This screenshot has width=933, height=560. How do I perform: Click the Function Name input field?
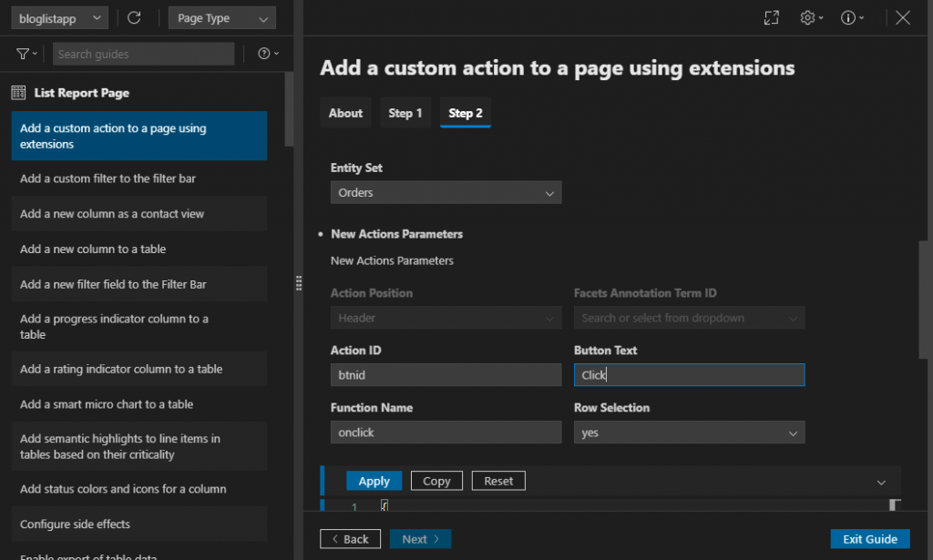446,433
